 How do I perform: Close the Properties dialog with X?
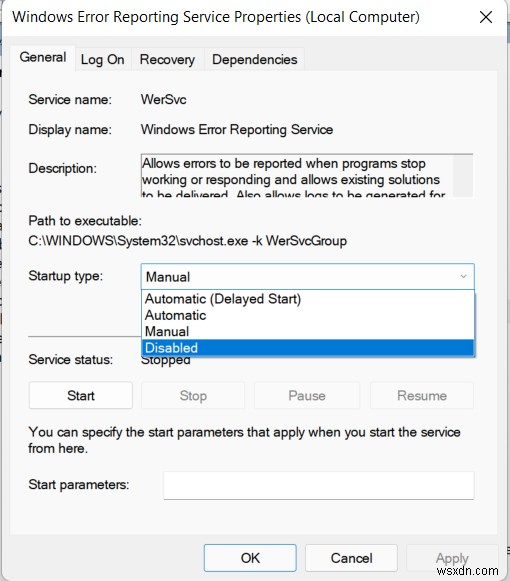(x=486, y=17)
